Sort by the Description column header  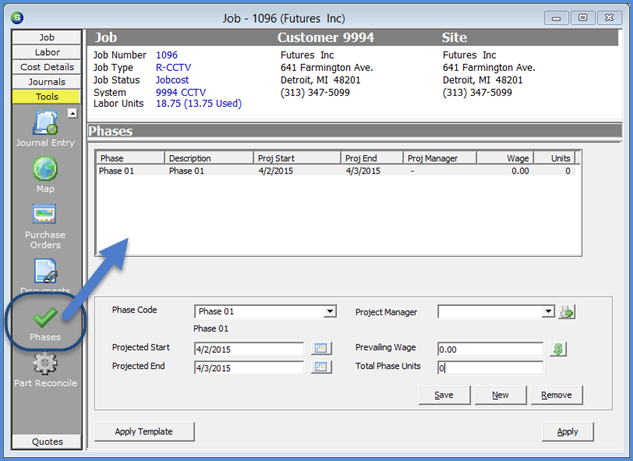209,158
